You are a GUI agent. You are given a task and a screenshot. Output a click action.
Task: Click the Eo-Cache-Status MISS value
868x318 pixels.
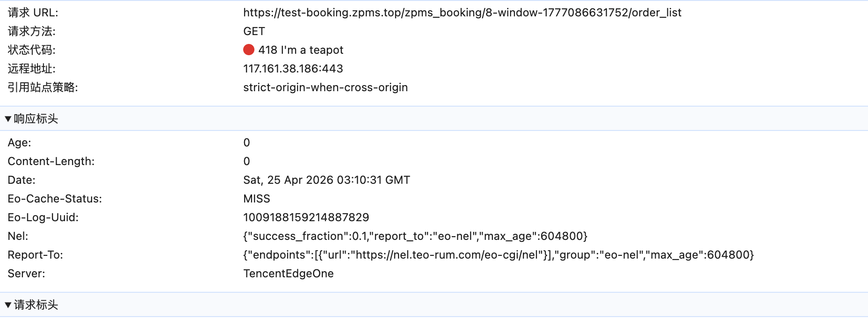coord(257,199)
